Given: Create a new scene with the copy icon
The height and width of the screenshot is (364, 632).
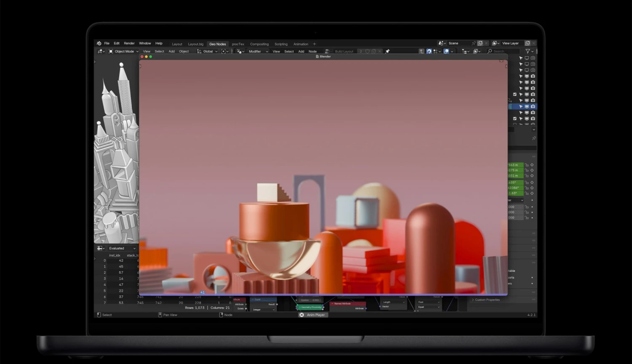Looking at the screenshot, I should [x=480, y=43].
